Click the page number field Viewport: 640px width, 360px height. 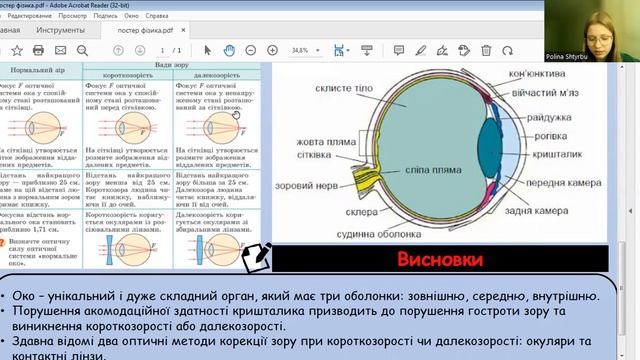point(162,51)
